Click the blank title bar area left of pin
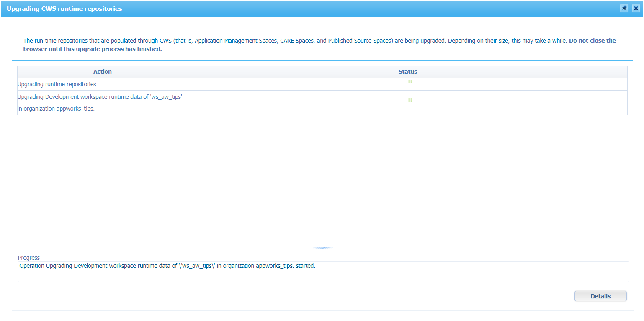The image size is (644, 321). click(x=377, y=9)
